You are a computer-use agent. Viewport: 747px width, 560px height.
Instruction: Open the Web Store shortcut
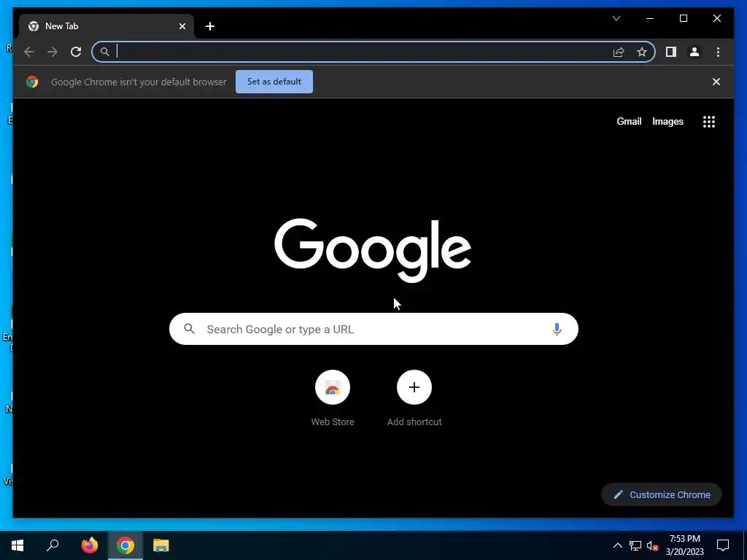coord(333,398)
